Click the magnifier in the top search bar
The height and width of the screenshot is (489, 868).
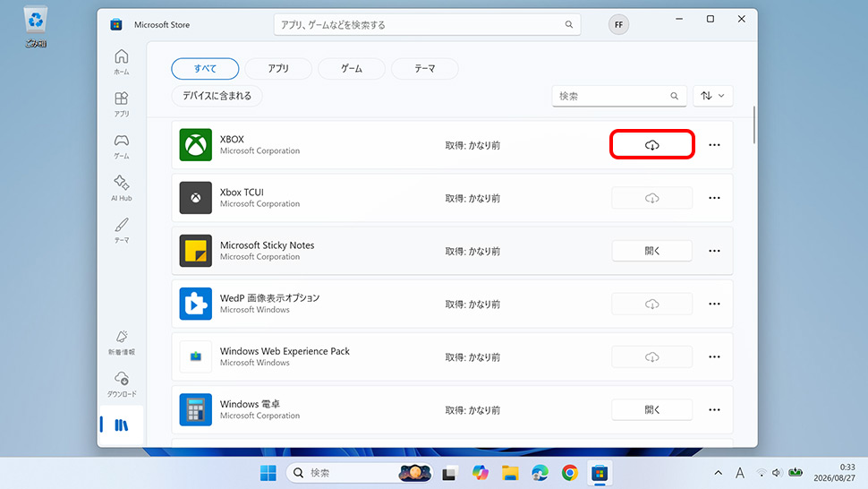[x=568, y=24]
